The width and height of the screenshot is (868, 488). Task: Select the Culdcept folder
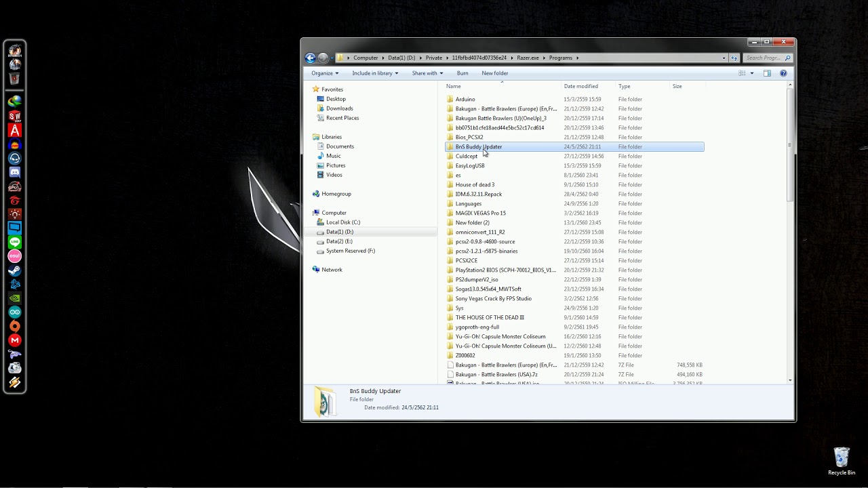pyautogui.click(x=574, y=156)
